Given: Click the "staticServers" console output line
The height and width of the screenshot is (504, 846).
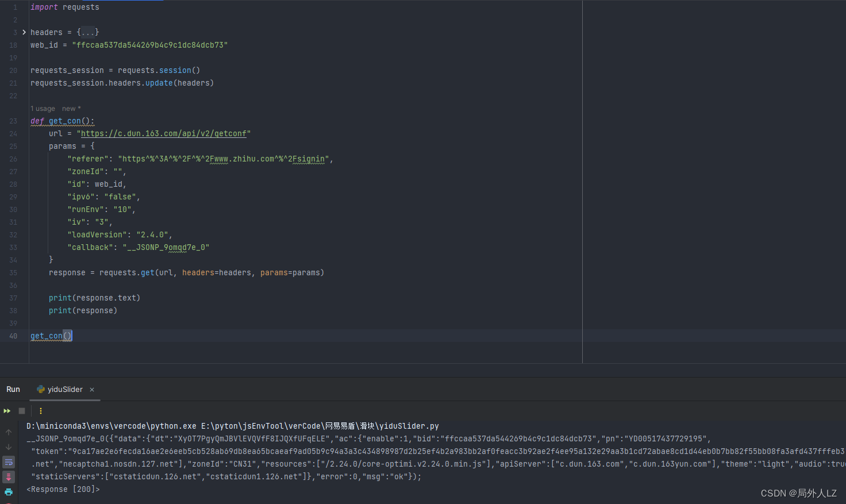Looking at the screenshot, I should click(x=226, y=476).
